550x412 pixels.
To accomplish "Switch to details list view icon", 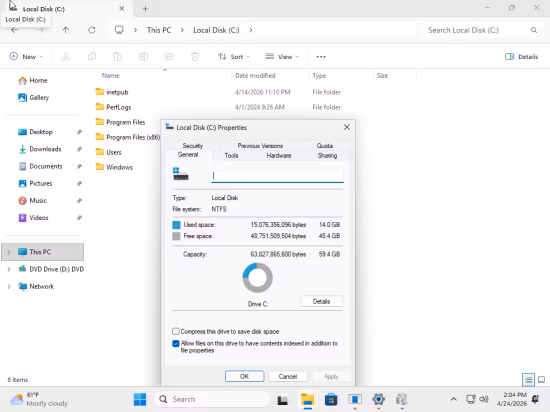I will click(528, 379).
